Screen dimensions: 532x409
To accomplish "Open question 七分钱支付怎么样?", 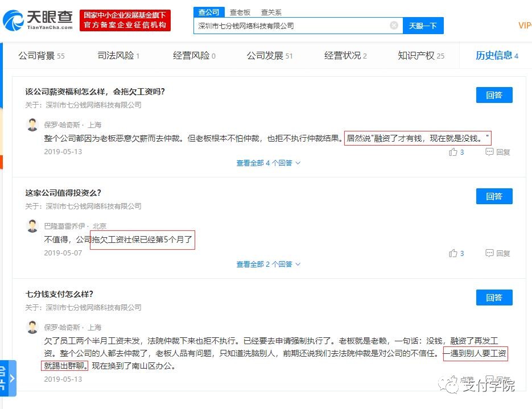I will [x=59, y=294].
